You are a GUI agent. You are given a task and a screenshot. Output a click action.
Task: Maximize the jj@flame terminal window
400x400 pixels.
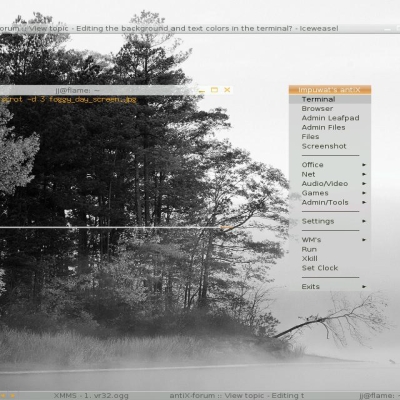coord(214,90)
